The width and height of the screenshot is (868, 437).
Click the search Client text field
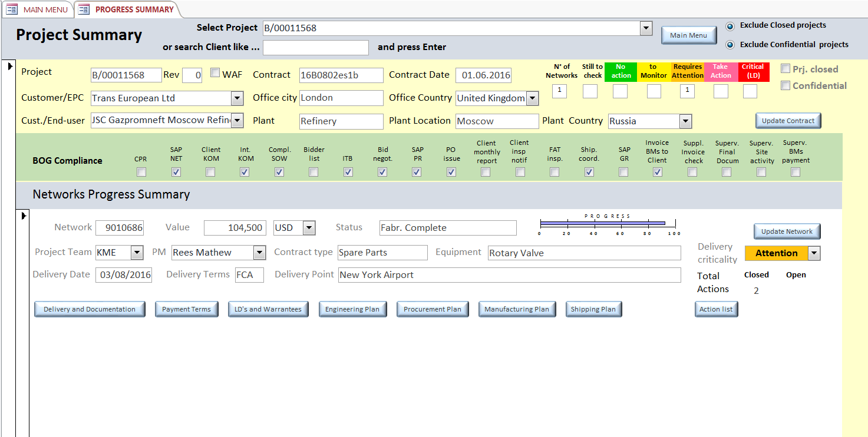pos(316,48)
